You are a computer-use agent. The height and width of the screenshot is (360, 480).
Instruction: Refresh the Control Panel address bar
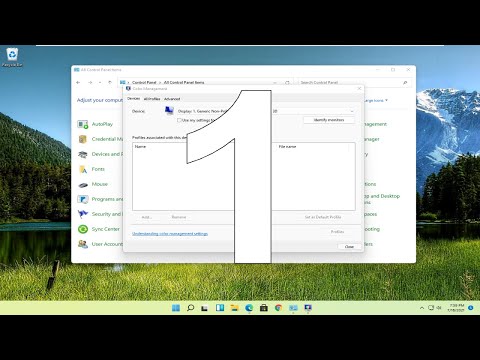(287, 82)
